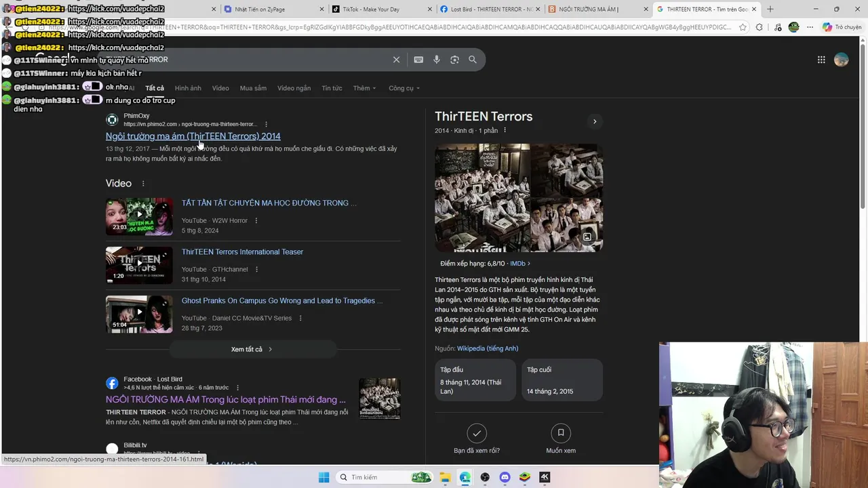
Task: Open the browser settings and more menu
Action: click(x=810, y=27)
